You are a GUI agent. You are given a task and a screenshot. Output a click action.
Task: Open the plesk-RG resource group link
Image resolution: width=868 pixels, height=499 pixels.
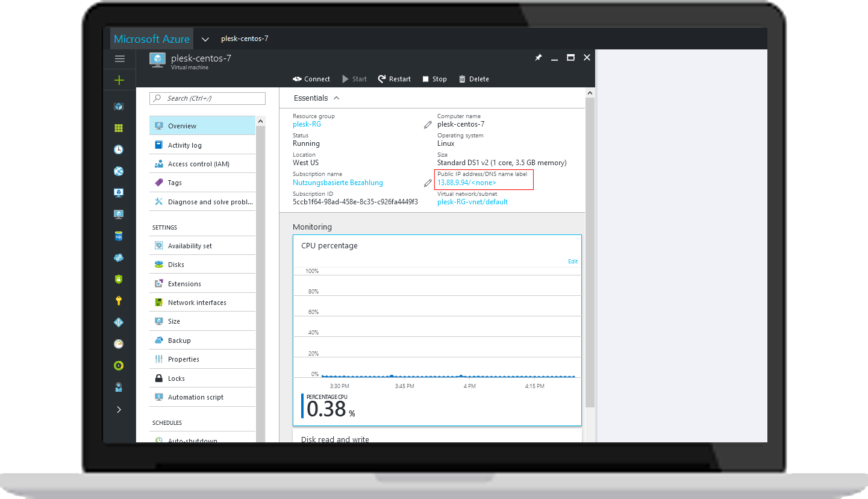(307, 124)
